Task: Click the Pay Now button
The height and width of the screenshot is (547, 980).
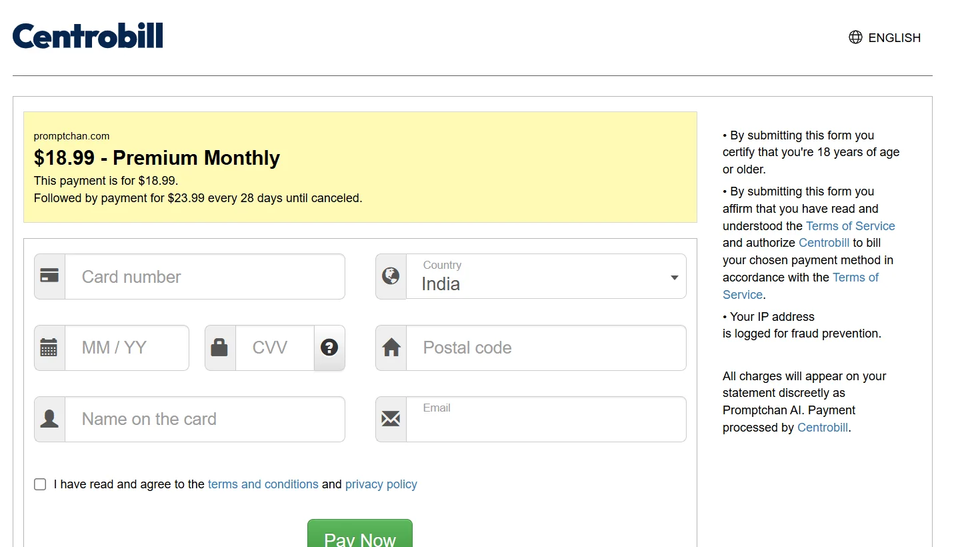Action: pos(360,534)
